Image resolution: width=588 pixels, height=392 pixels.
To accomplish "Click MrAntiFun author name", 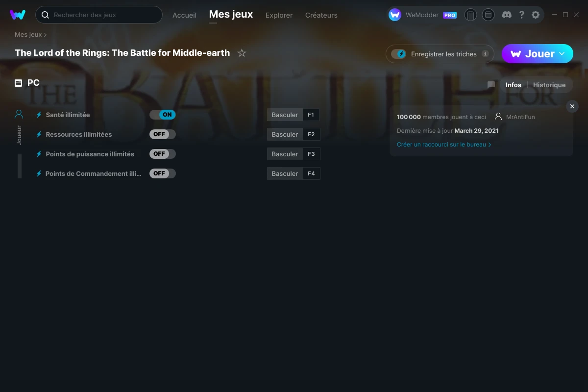I will tap(520, 117).
